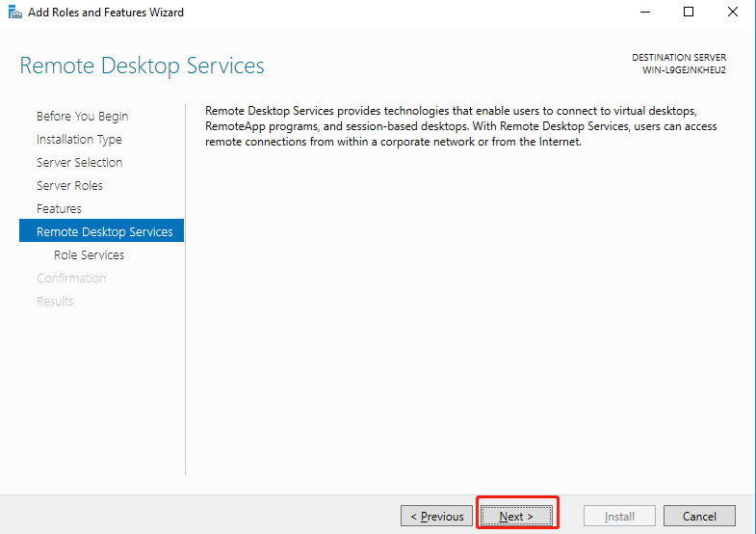This screenshot has height=534, width=756.
Task: Click the greyed-out Confirmation step
Action: [x=71, y=279]
